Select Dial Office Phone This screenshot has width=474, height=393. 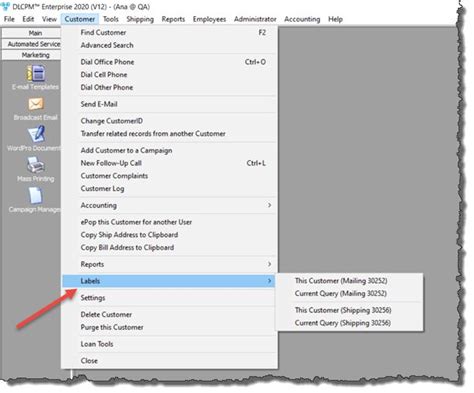coord(170,62)
